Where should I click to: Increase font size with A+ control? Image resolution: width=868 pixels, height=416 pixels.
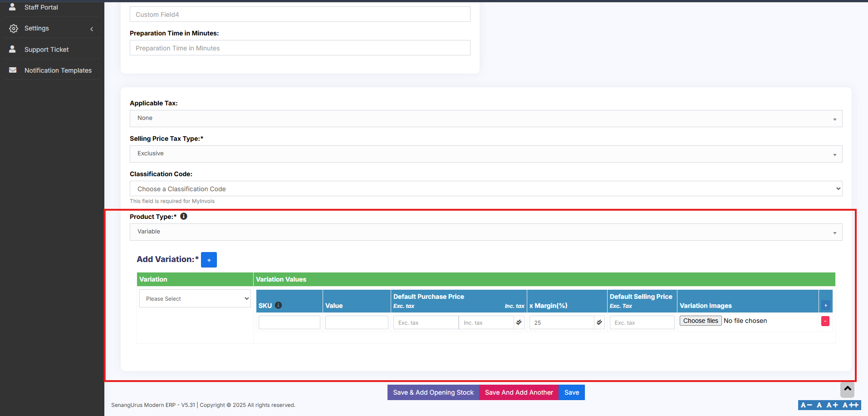832,405
